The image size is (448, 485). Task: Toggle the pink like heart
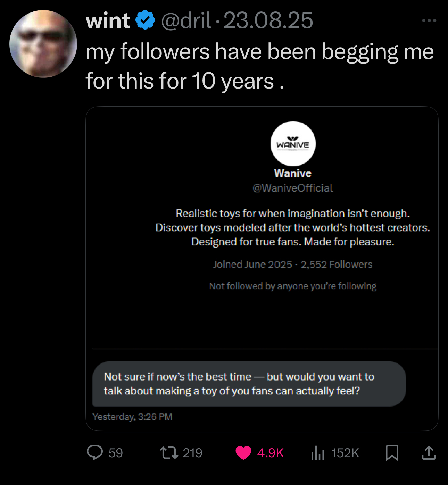[x=243, y=453]
